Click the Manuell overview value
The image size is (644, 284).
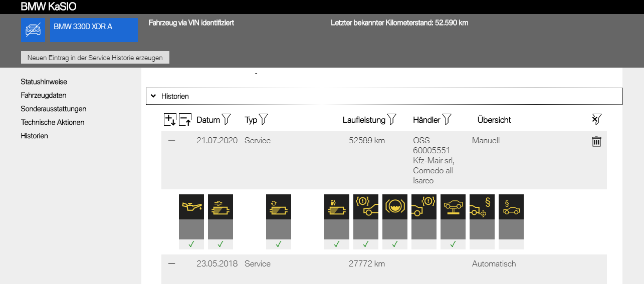(486, 141)
